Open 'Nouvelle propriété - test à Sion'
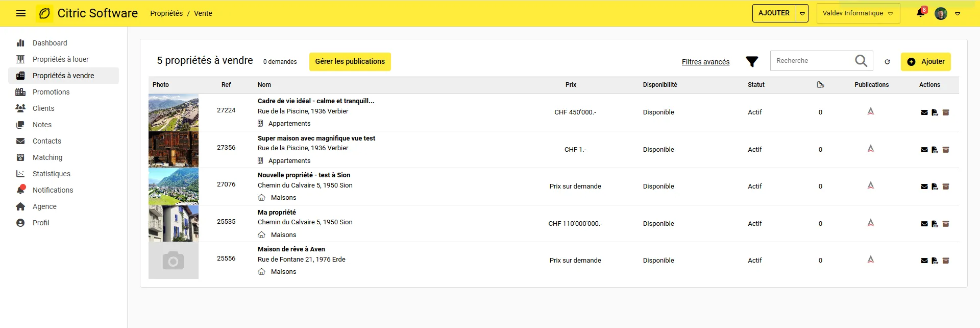The image size is (980, 328). click(304, 175)
